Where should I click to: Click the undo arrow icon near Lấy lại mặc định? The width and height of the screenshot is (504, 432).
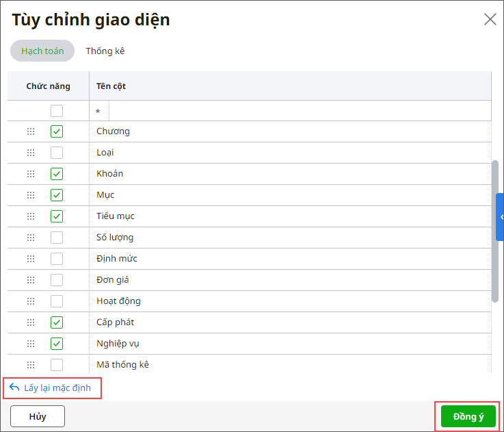click(x=14, y=387)
